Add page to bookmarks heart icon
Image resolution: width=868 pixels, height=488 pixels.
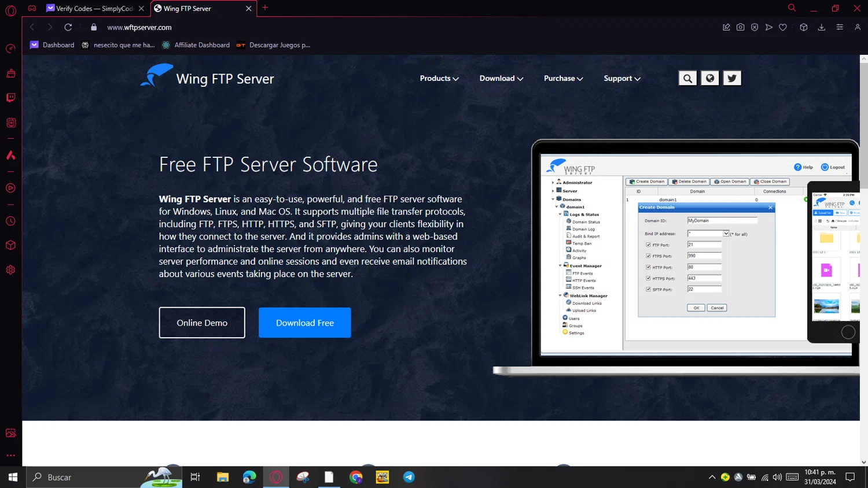(x=783, y=27)
